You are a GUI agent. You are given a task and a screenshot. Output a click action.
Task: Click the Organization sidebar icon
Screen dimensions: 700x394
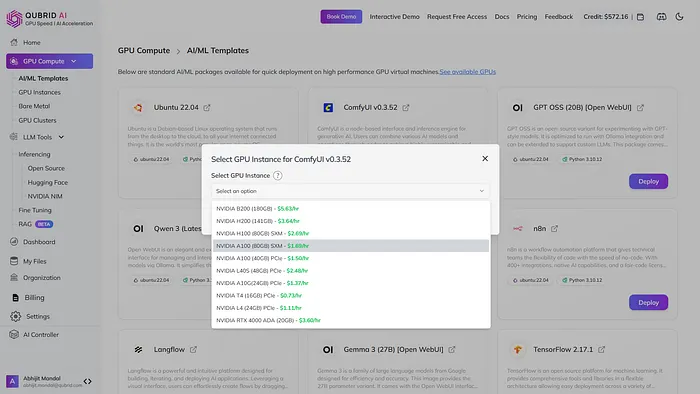[x=14, y=278]
